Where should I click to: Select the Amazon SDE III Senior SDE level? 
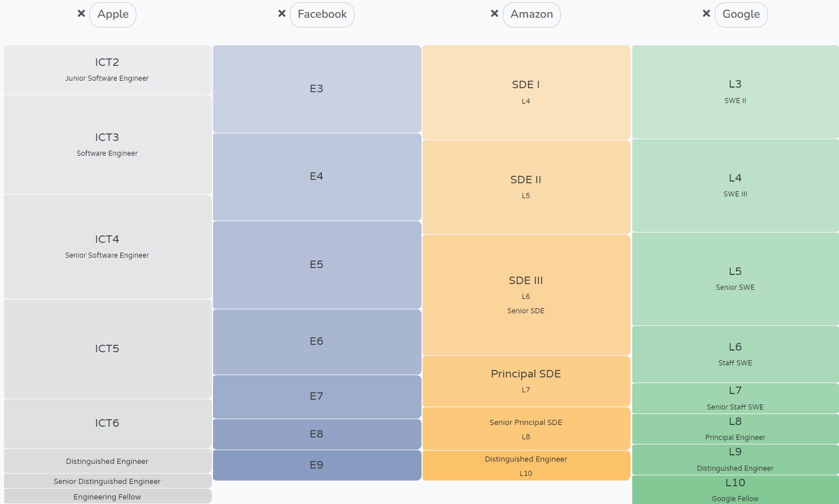[526, 294]
